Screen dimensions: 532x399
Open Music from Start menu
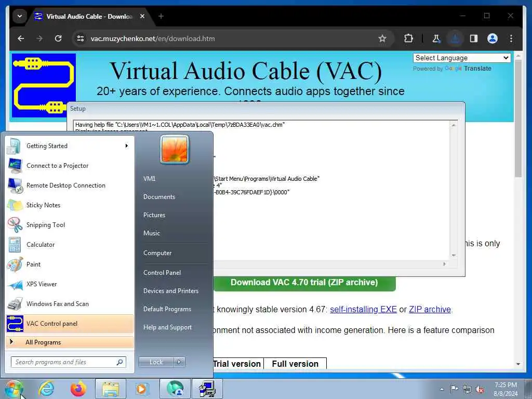[152, 233]
